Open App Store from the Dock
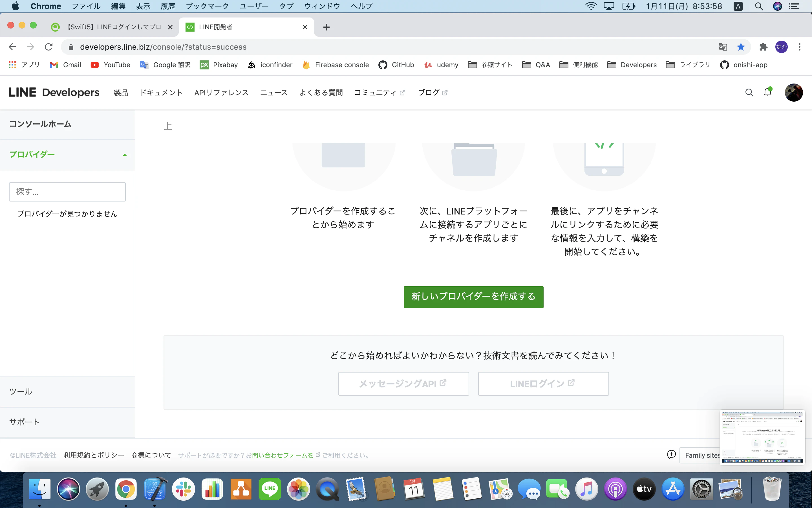812x508 pixels. pyautogui.click(x=673, y=489)
